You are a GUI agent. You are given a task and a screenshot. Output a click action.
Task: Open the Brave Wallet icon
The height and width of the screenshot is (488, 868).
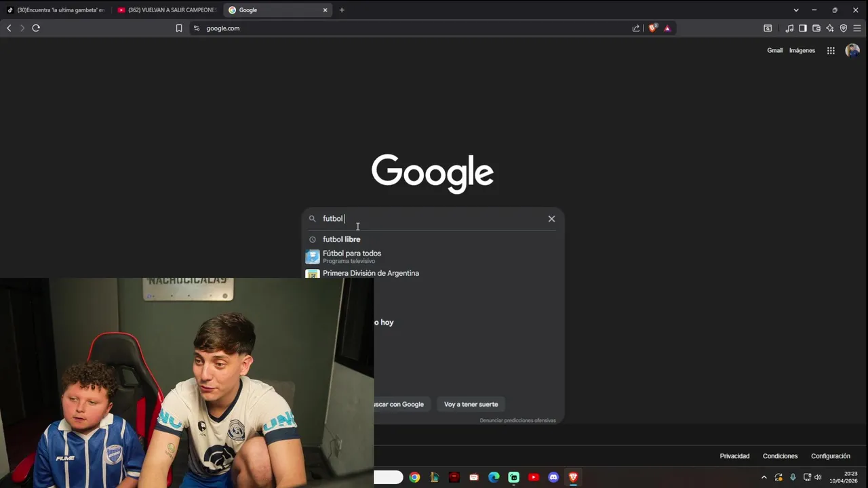pyautogui.click(x=816, y=28)
